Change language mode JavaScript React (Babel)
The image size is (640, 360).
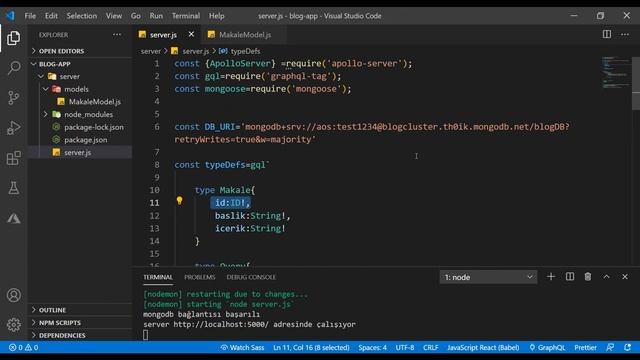pos(483,347)
